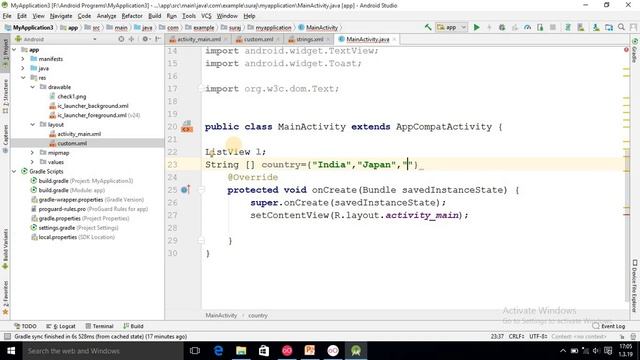The height and width of the screenshot is (360, 640).
Task: Click the Debug app bug icon
Action: [x=502, y=27]
